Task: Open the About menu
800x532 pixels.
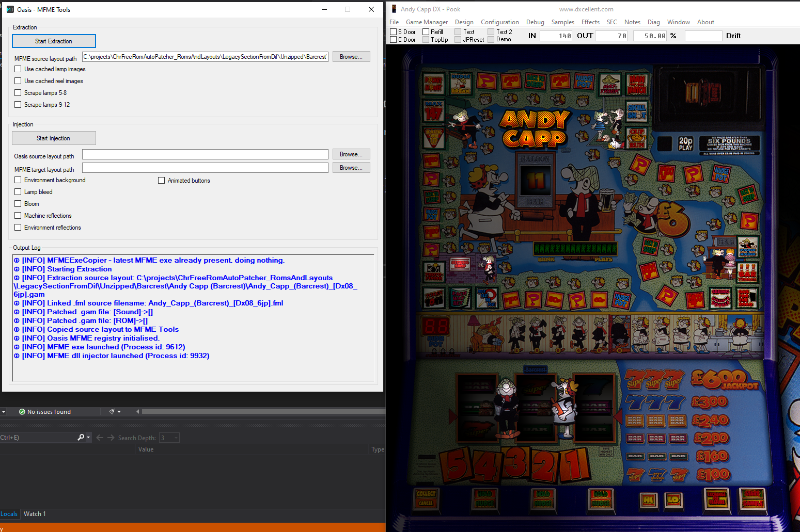Action: 705,22
